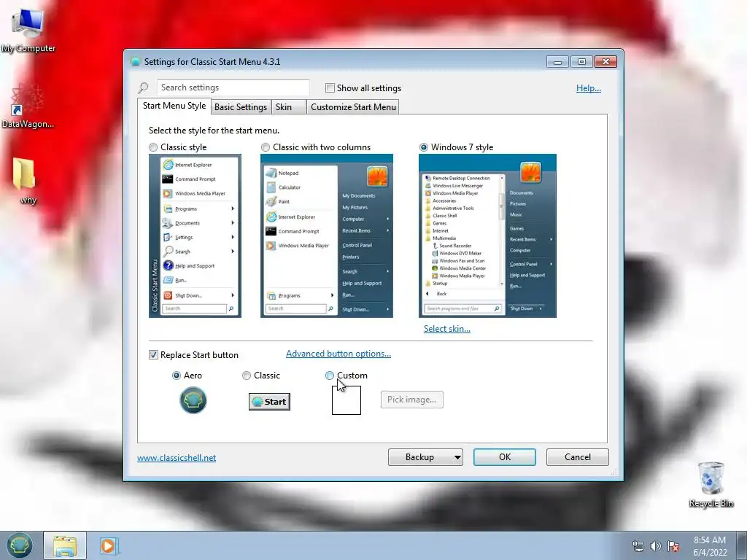Click the Classic Start Menu title bar icon
The height and width of the screenshot is (560, 747).
click(135, 61)
